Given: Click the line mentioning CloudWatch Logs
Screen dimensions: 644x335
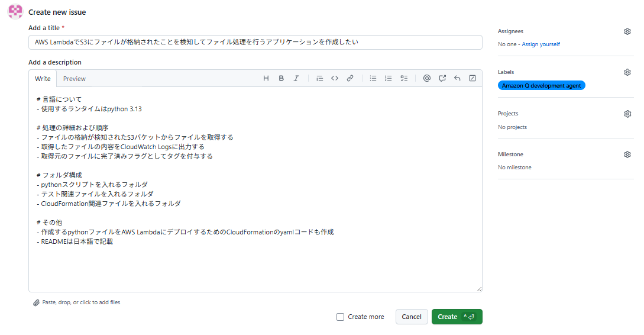Looking at the screenshot, I should pos(120,147).
